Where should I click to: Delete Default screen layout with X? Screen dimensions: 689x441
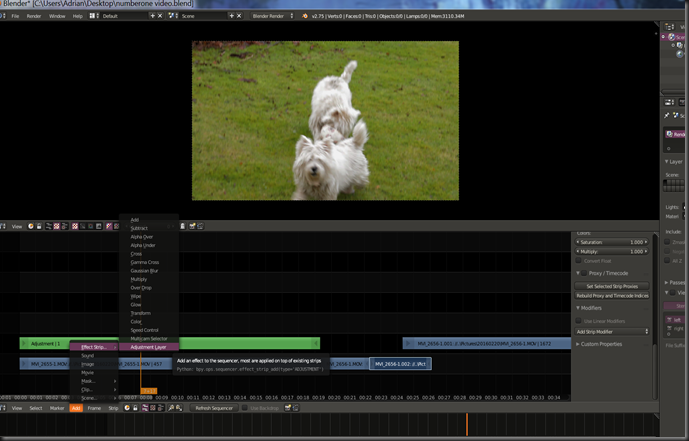point(160,16)
